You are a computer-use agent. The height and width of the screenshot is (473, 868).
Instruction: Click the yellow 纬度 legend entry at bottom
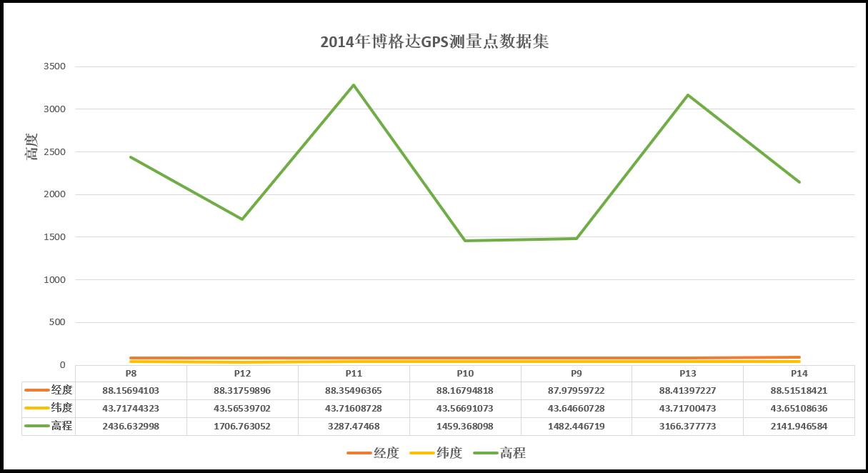point(436,453)
